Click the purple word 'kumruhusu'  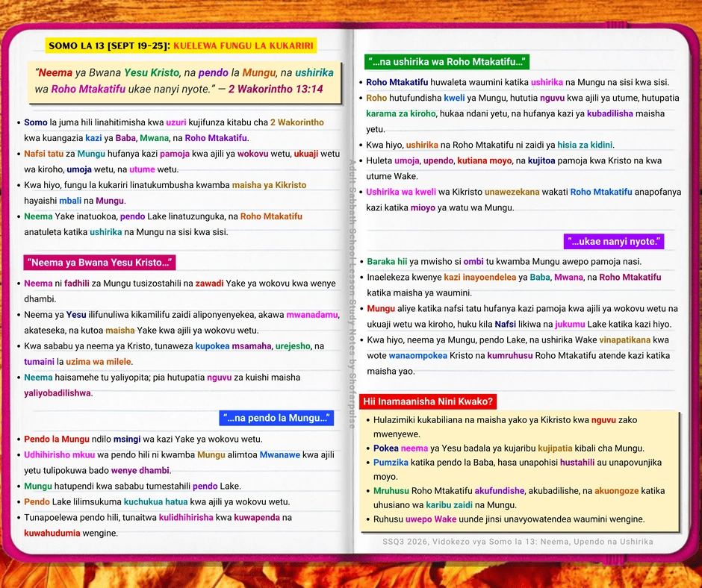click(510, 355)
